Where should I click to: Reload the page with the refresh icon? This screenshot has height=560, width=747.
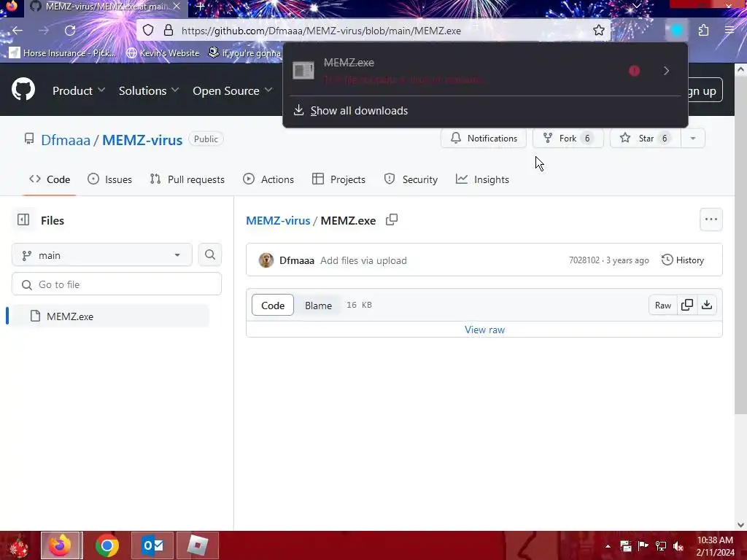[70, 31]
